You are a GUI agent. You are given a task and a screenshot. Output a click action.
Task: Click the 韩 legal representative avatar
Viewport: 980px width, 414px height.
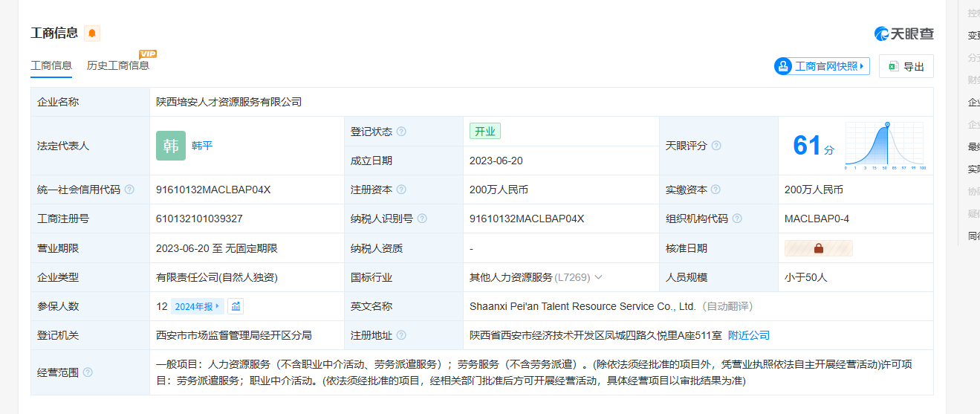pos(171,146)
